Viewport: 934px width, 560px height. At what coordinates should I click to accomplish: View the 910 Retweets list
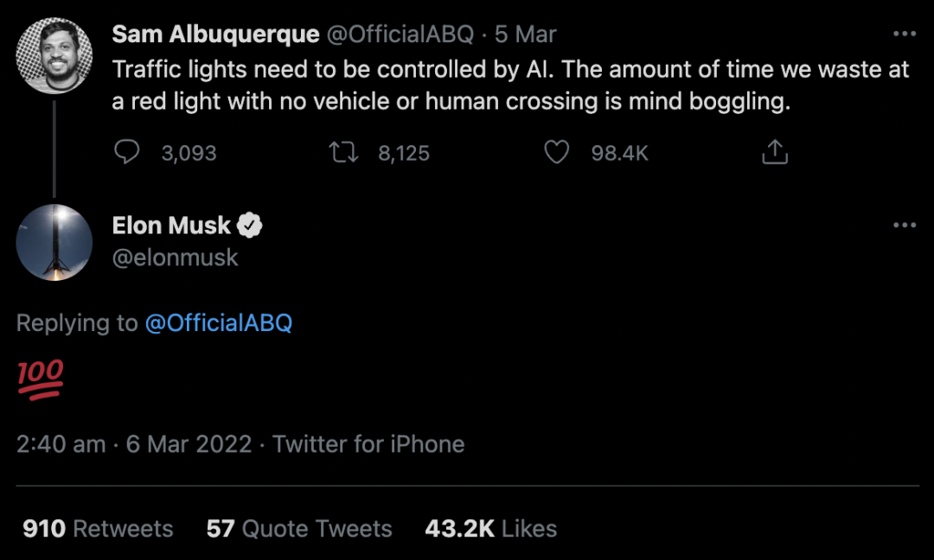click(98, 529)
